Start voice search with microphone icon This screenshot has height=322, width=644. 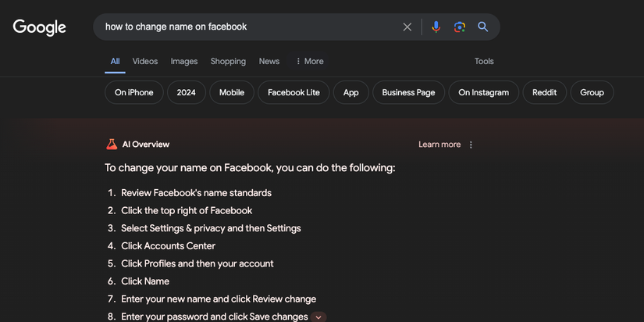(x=436, y=27)
